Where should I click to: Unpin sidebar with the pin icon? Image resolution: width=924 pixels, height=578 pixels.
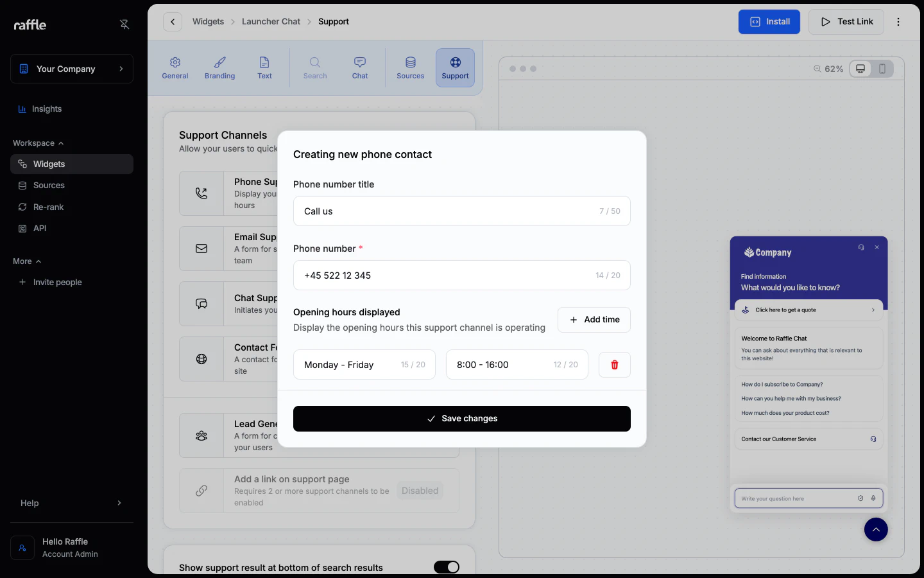click(x=124, y=24)
